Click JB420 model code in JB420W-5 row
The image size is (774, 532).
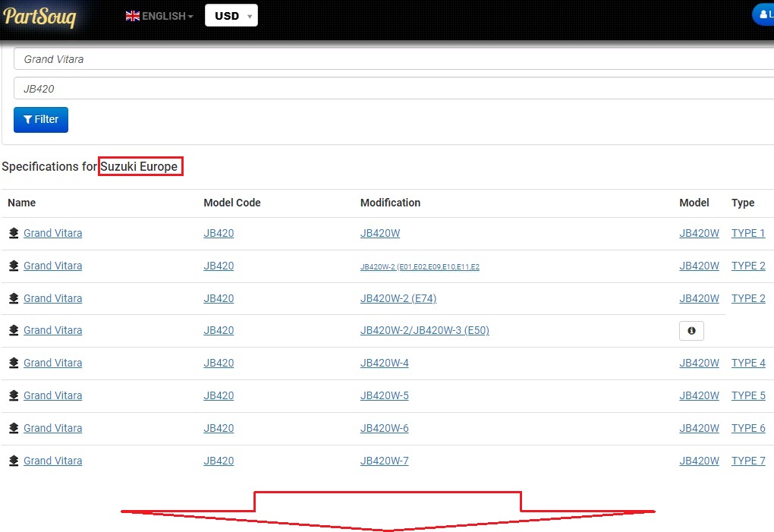(219, 395)
